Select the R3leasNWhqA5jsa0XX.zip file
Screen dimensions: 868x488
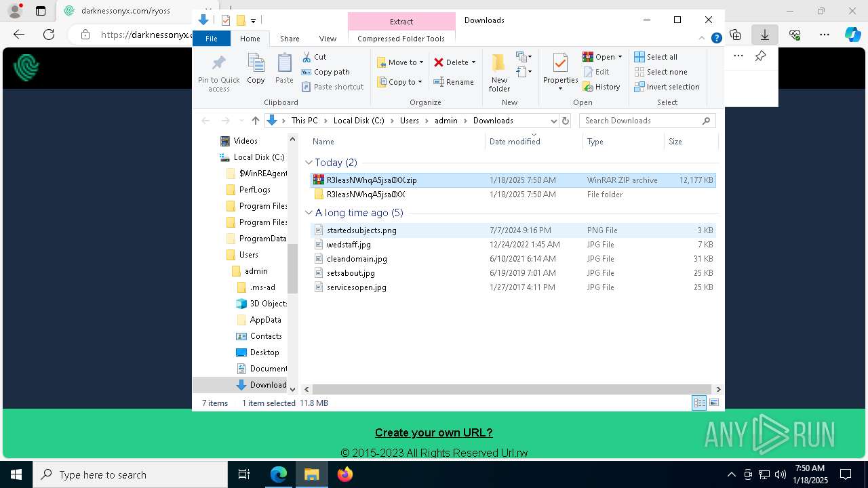coord(513,180)
